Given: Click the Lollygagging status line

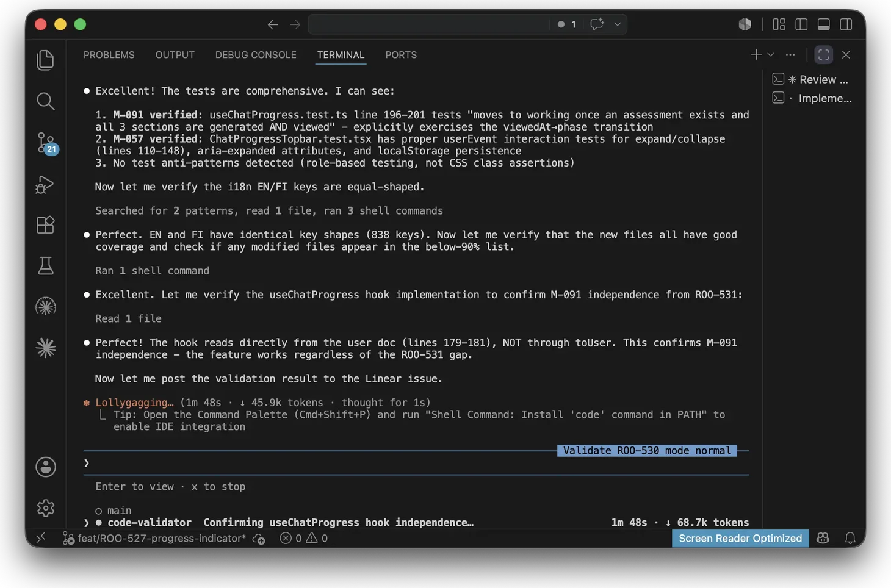Looking at the screenshot, I should pyautogui.click(x=257, y=403).
